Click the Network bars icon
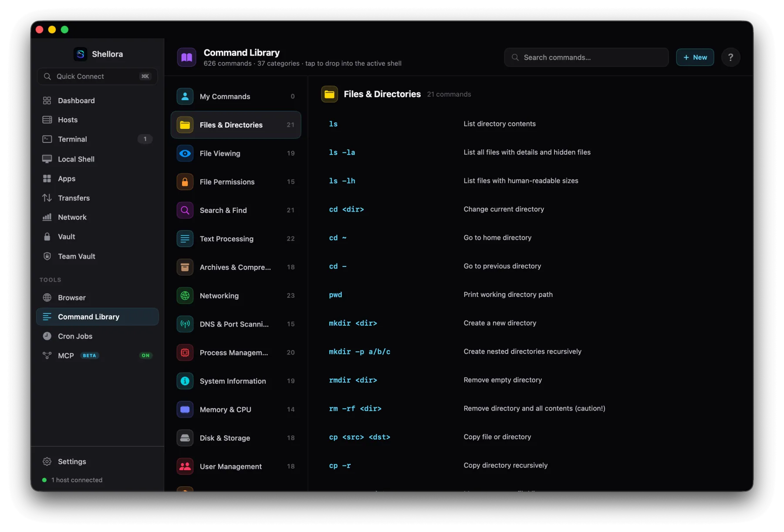The height and width of the screenshot is (532, 784). point(47,217)
